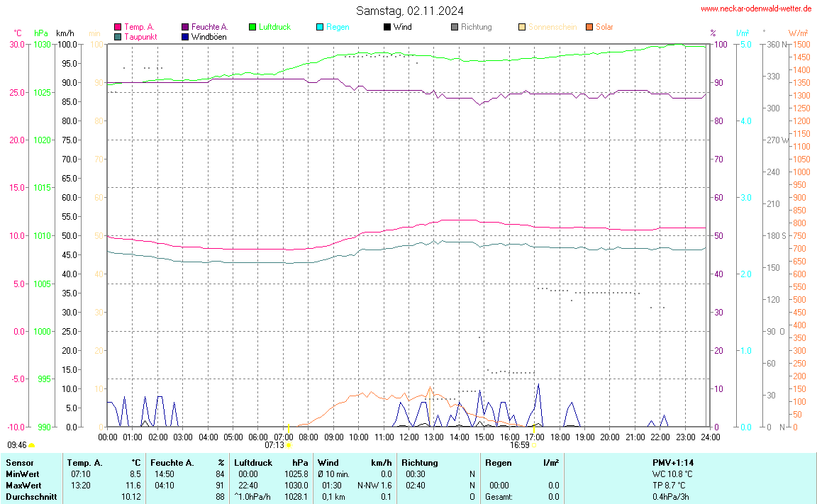The width and height of the screenshot is (817, 504).
Task: Click the Sonnenschein legend swatch
Action: point(522,27)
